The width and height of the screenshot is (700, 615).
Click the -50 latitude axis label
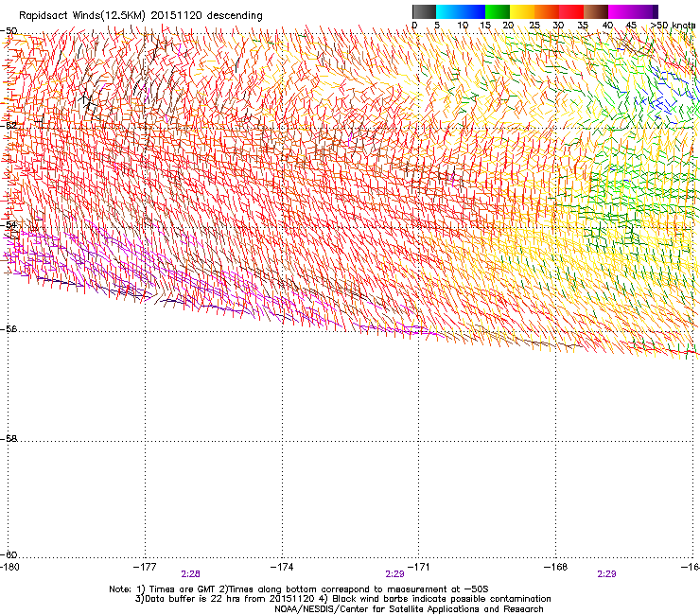9,31
